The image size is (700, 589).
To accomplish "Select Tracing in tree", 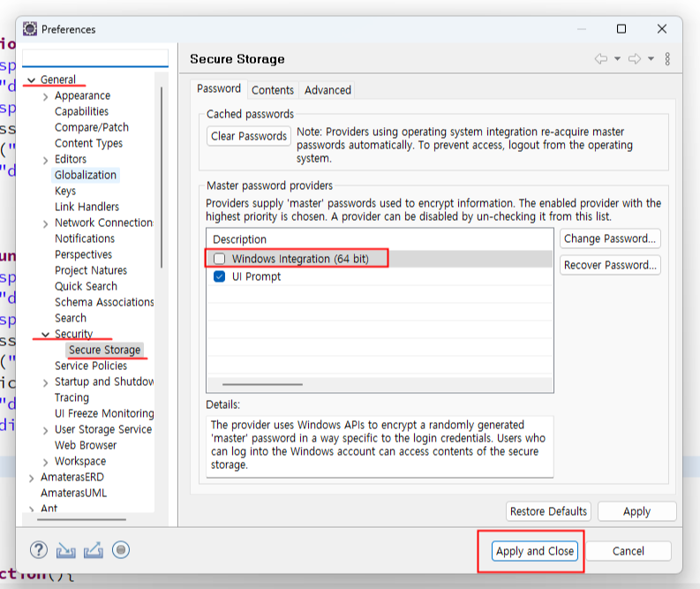I will (72, 397).
